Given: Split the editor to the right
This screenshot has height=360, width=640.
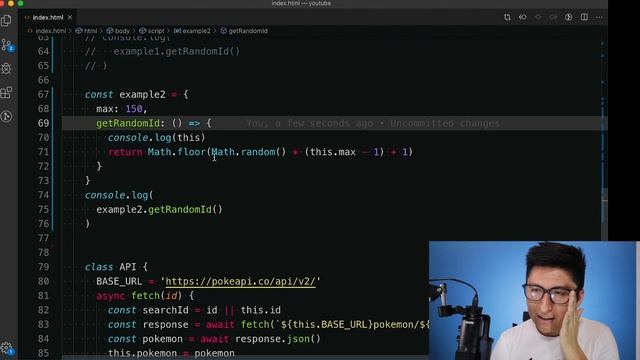Looking at the screenshot, I should pos(584,17).
